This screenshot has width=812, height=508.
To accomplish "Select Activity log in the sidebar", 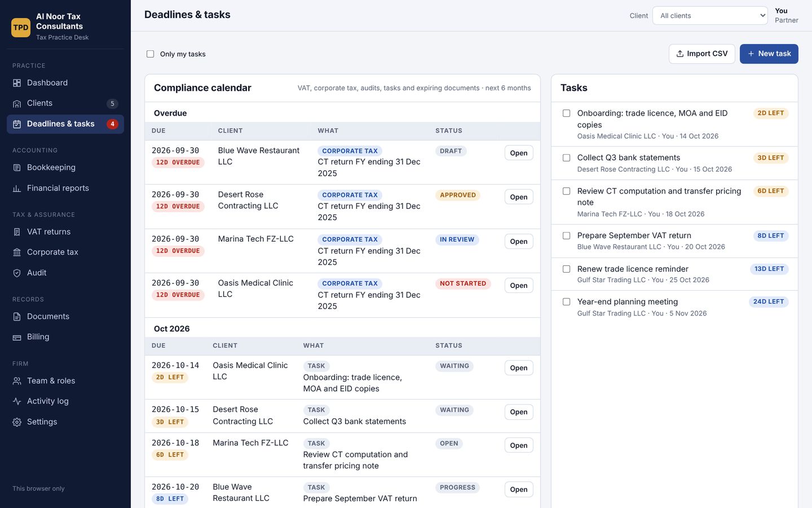I will click(x=65, y=401).
